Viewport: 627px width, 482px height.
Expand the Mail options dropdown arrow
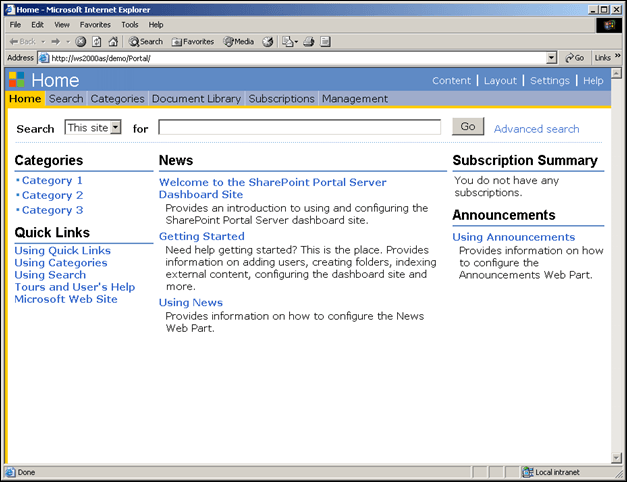pos(296,42)
